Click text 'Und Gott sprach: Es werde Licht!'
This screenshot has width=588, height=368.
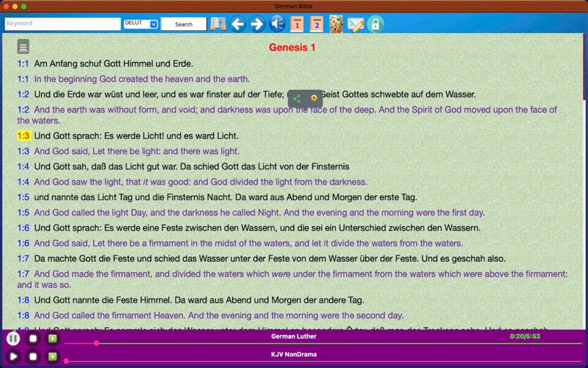(x=99, y=135)
